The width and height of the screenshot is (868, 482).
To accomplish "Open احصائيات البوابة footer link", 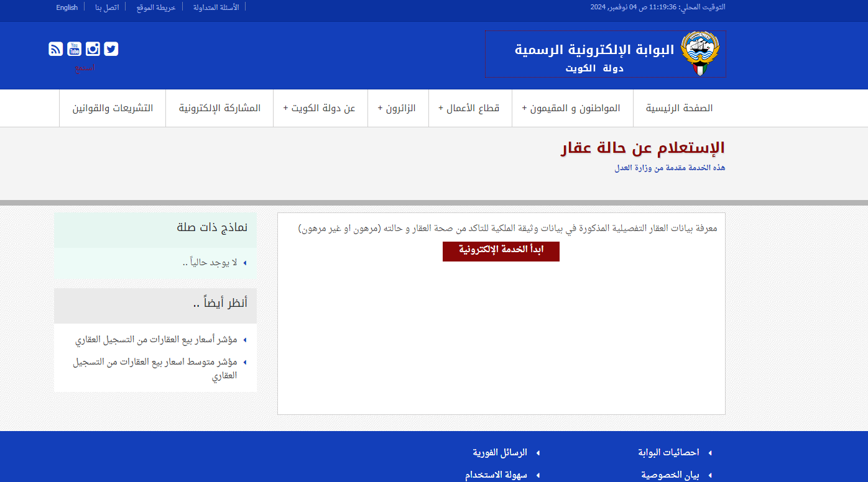I will tap(668, 453).
